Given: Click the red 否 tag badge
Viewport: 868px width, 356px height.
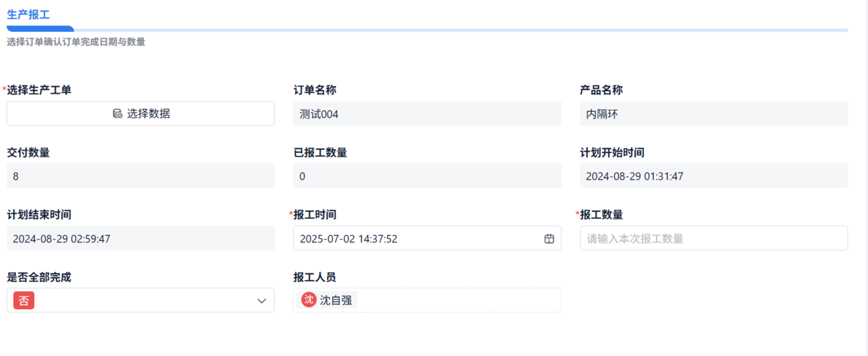Looking at the screenshot, I should (x=24, y=300).
